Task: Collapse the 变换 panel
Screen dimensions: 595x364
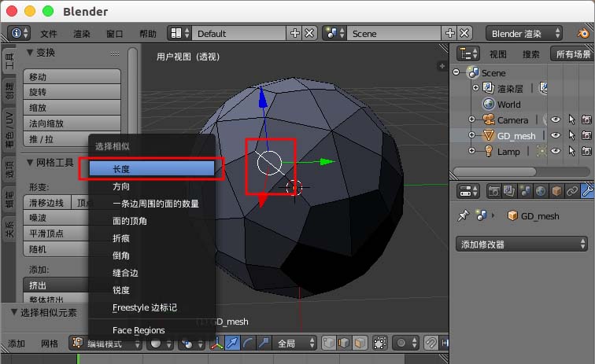Action: coord(30,53)
